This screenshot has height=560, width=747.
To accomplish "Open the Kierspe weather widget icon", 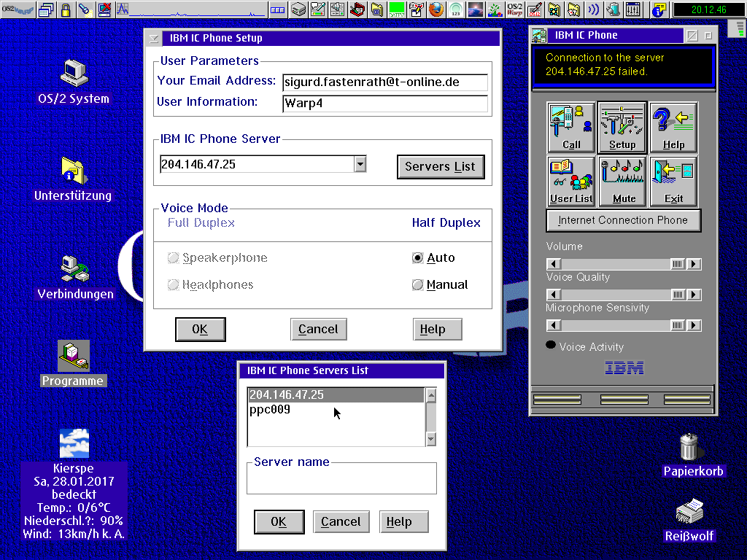I will pyautogui.click(x=74, y=443).
